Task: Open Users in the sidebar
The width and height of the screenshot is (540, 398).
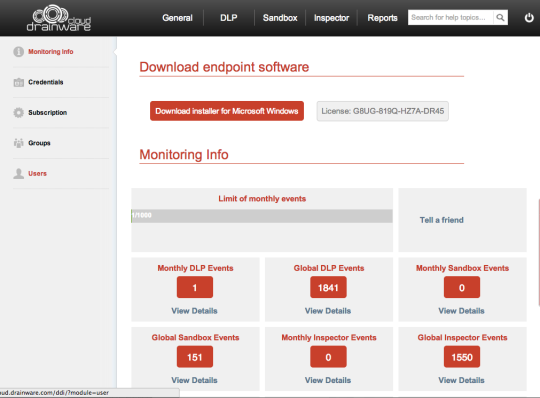Action: pyautogui.click(x=37, y=174)
